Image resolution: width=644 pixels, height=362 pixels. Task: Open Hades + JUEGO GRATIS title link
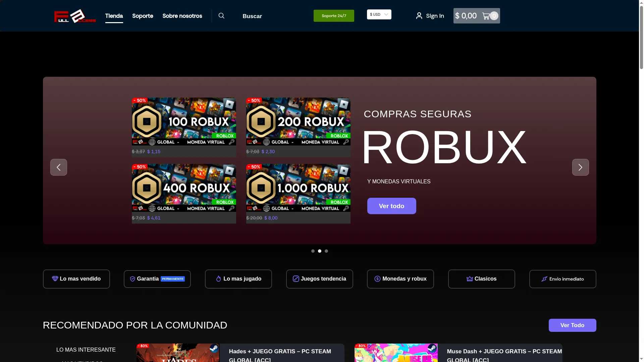click(280, 355)
